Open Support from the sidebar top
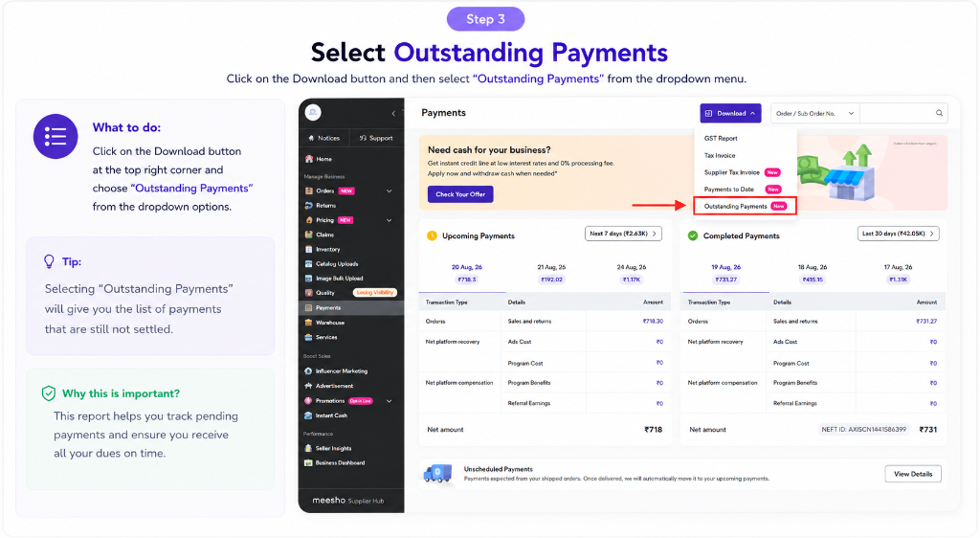980x538 pixels. (x=376, y=138)
